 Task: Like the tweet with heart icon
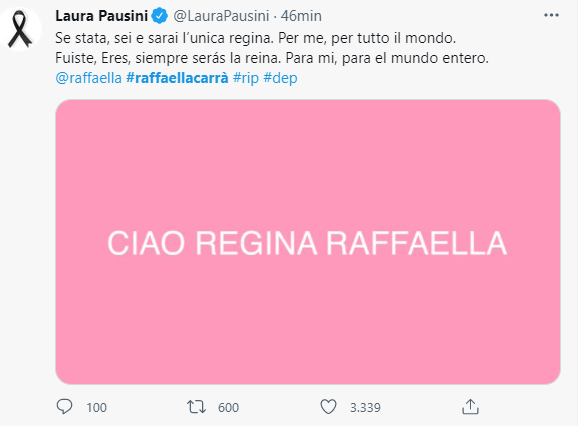point(328,407)
